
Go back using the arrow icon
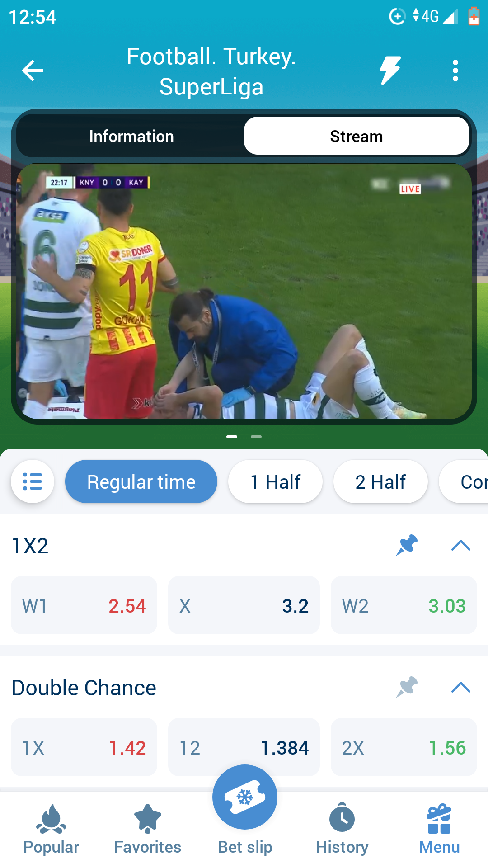33,71
